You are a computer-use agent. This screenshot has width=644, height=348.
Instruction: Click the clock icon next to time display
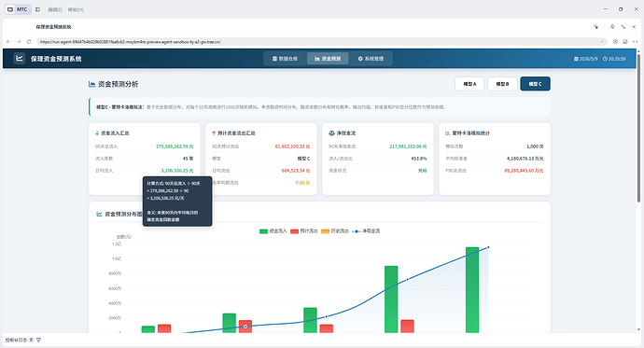605,59
